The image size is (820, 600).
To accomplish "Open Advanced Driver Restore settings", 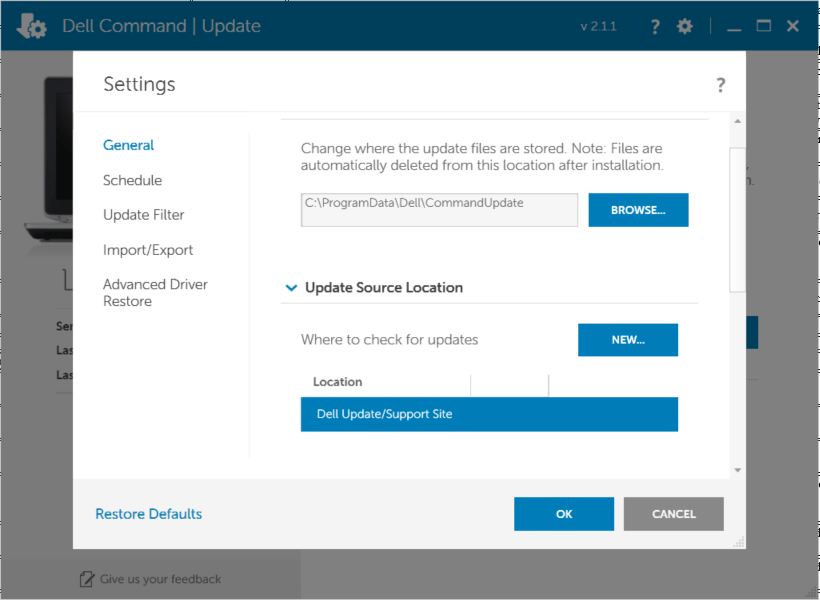I will coord(155,292).
